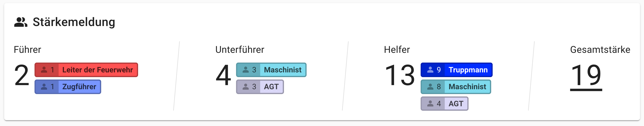The image size is (644, 126).
Task: Select the blue Zugführer label
Action: [79, 87]
